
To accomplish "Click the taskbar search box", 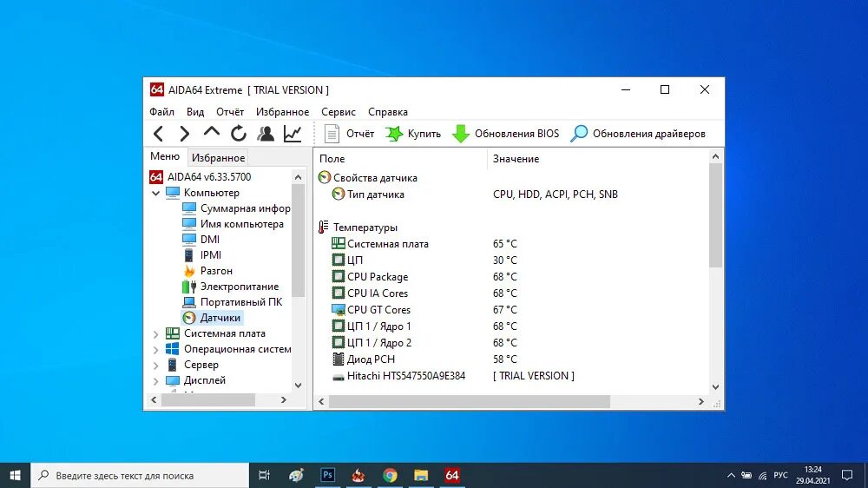I will coord(140,475).
